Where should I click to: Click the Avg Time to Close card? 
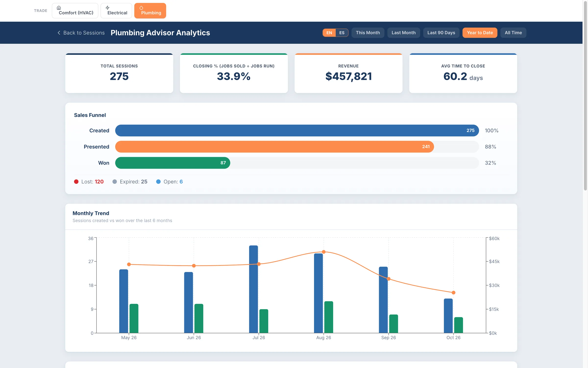[x=463, y=73]
